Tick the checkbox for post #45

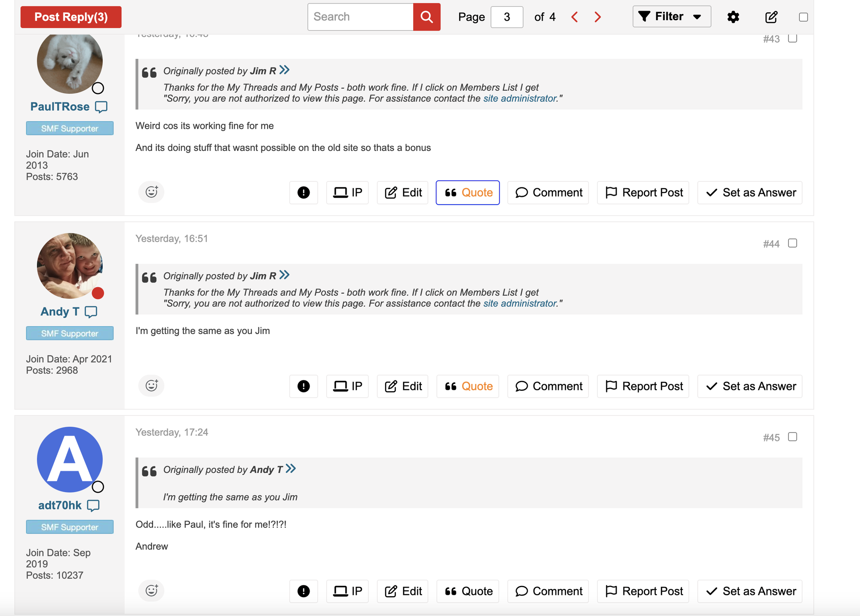pos(792,437)
